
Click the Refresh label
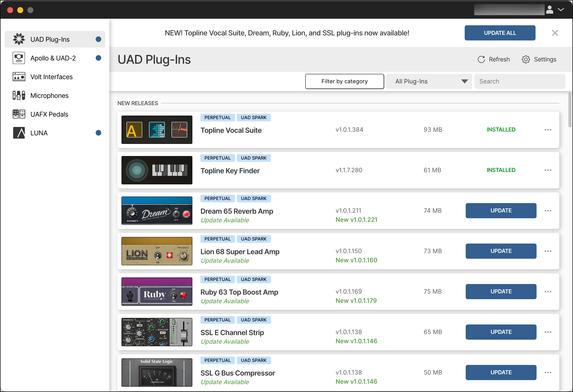tap(499, 59)
